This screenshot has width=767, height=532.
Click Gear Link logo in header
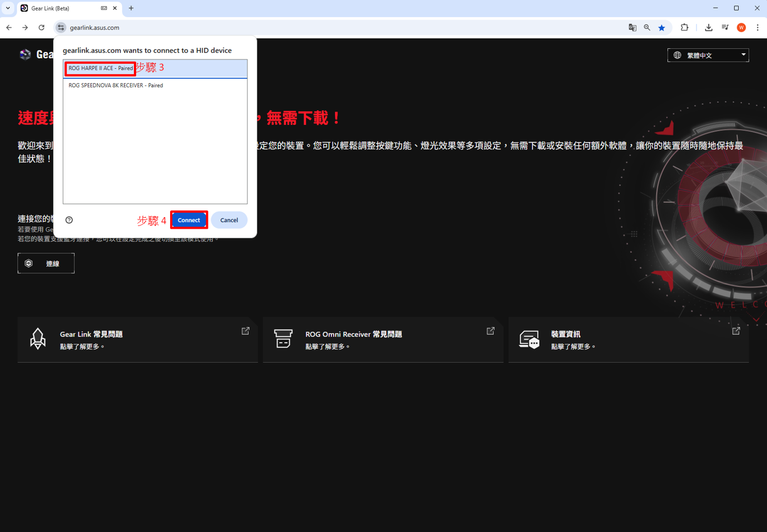pos(25,54)
